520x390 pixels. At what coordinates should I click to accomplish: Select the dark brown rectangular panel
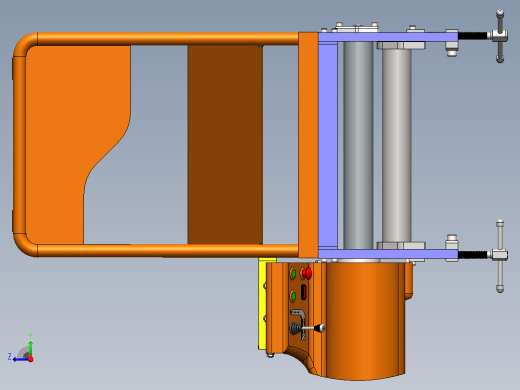(x=225, y=144)
